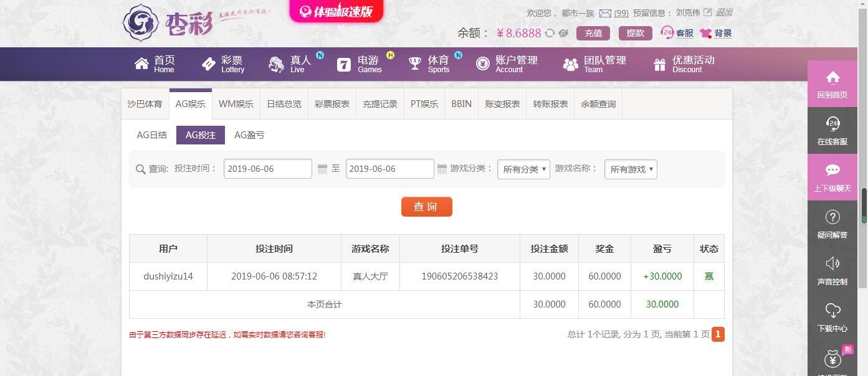Switch to the AG娱乐 tab
The image size is (868, 376).
tap(191, 104)
